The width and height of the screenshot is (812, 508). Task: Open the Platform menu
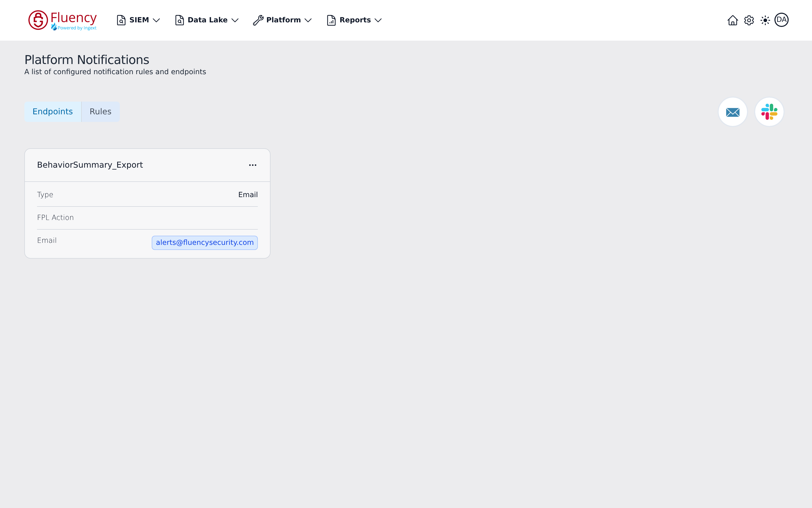(282, 20)
